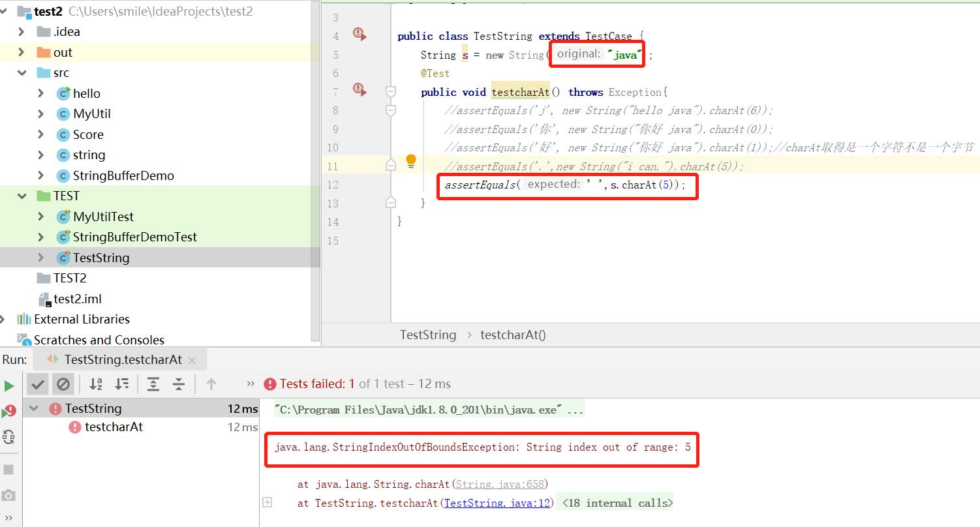The image size is (980, 527).
Task: Click the "java" string literal
Action: [x=624, y=54]
